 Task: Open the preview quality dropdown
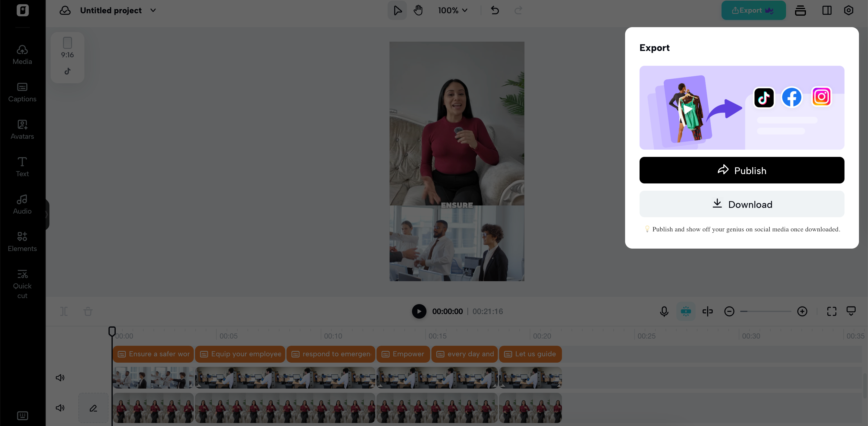(851, 311)
